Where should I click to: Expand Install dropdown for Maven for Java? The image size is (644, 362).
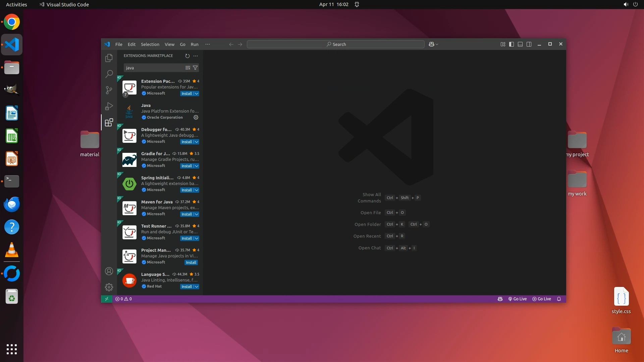pyautogui.click(x=197, y=214)
